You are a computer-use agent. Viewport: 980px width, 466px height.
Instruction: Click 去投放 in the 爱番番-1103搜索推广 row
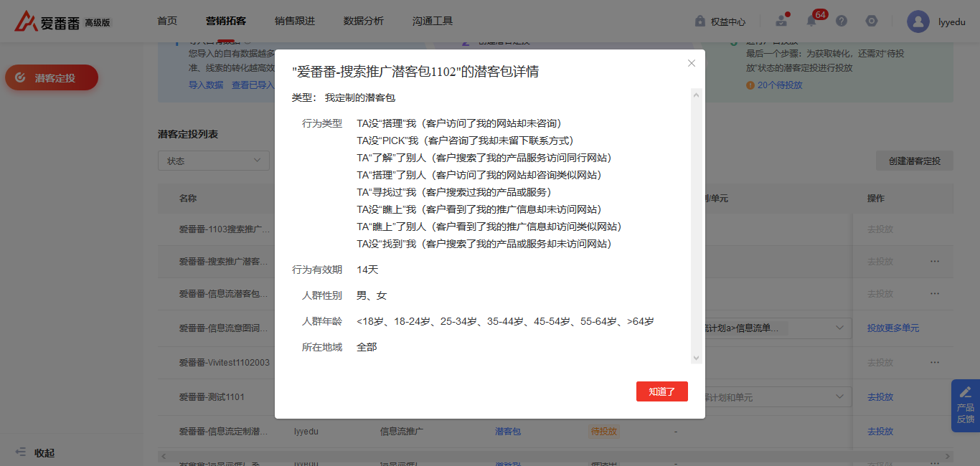coord(880,229)
